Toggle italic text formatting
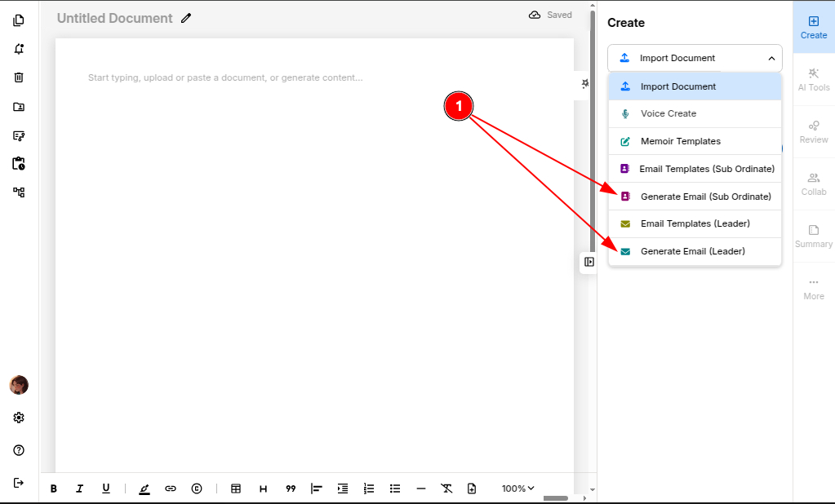The height and width of the screenshot is (504, 835). coord(80,489)
